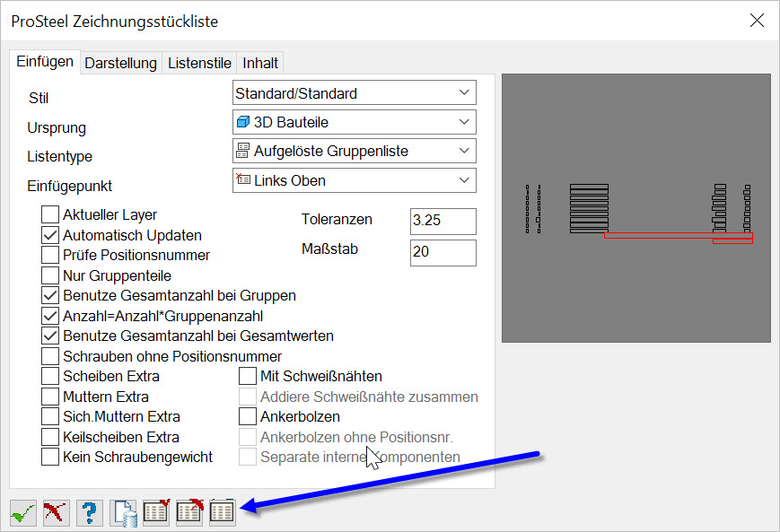The width and height of the screenshot is (780, 532).
Task: Uncheck Benutze Gesamtanzahl bei Gesamtwerten
Action: click(50, 336)
